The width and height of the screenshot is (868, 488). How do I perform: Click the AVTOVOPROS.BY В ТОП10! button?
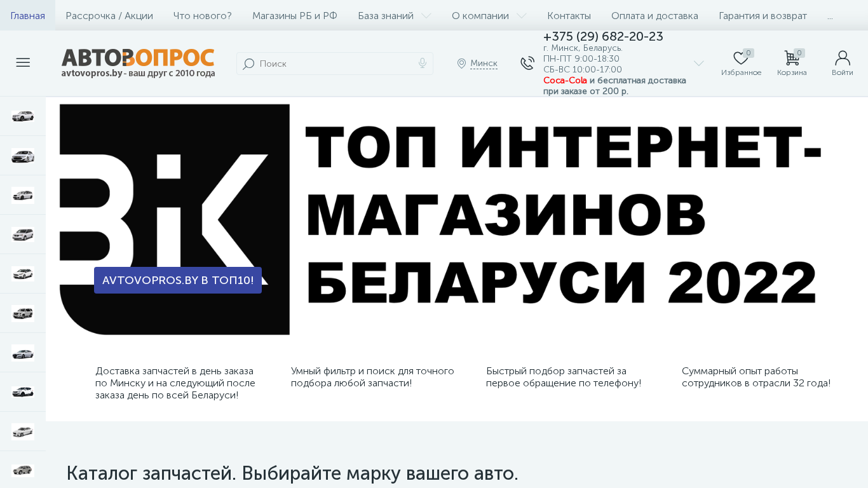tap(178, 280)
